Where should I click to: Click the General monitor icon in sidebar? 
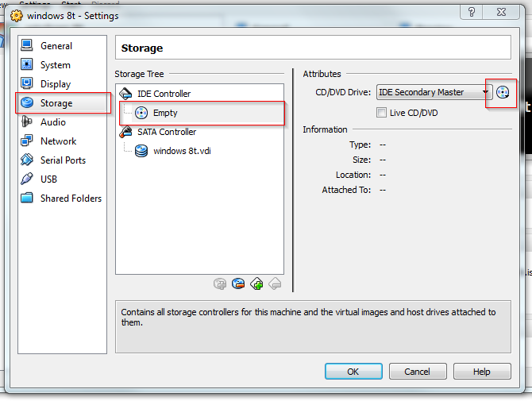(x=27, y=45)
